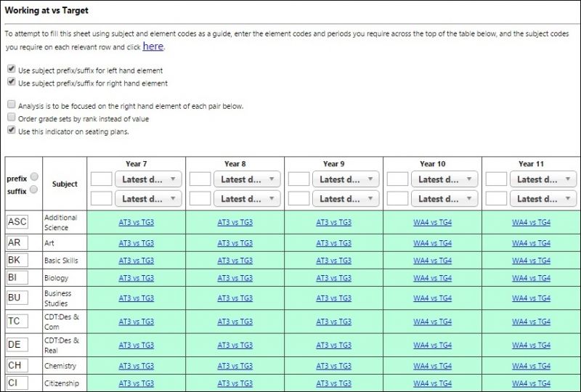The image size is (581, 392).
Task: Click the BU subject code field
Action: (x=17, y=298)
